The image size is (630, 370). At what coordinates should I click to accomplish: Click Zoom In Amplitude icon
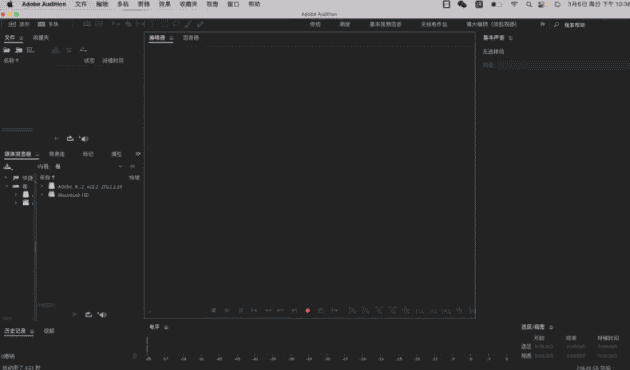[352, 310]
